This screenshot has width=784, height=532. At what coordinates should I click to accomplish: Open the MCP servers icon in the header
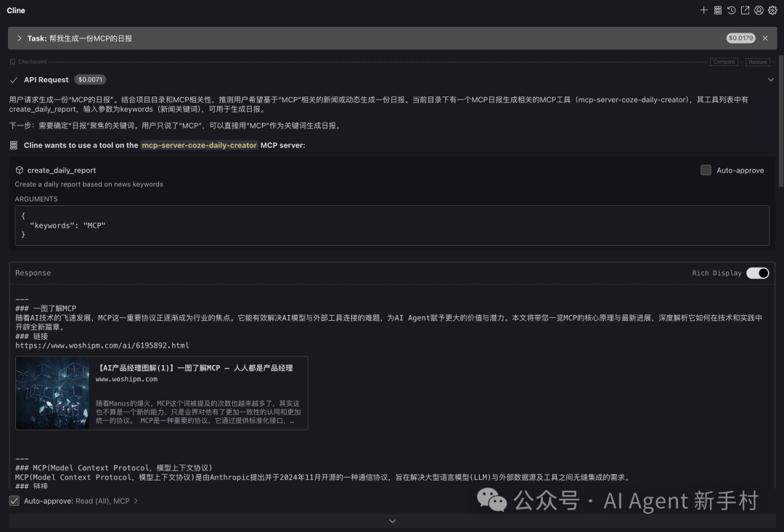[x=717, y=10]
